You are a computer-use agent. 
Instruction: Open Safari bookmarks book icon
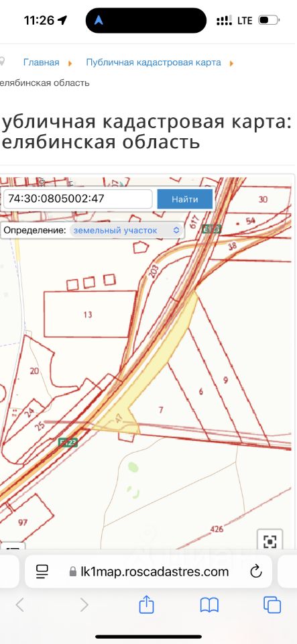coord(209,605)
